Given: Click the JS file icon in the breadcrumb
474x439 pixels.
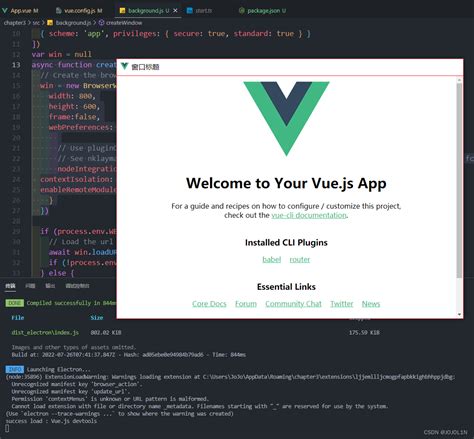Looking at the screenshot, I should point(50,23).
